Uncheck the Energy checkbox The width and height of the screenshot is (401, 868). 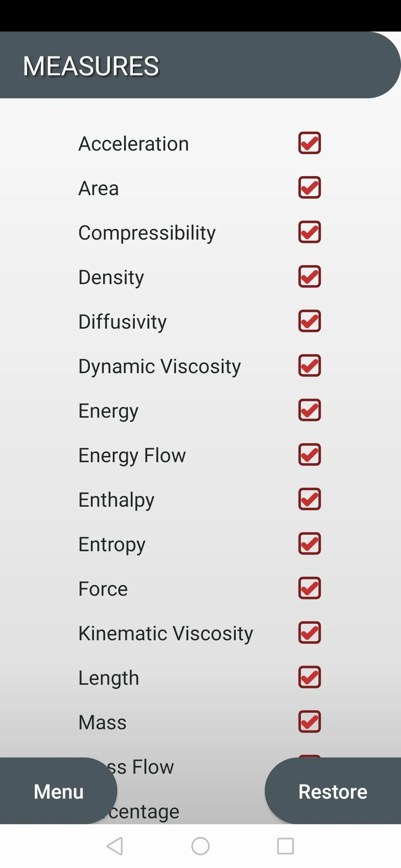point(309,410)
